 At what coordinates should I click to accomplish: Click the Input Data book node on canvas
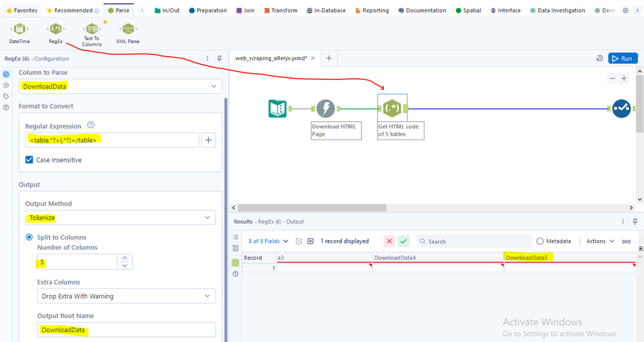[x=277, y=109]
